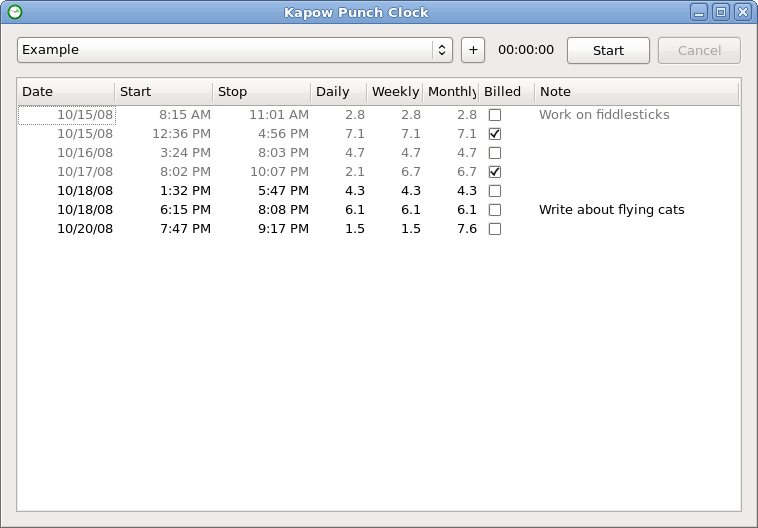Click the 12:36 PM start time
Image resolution: width=758 pixels, height=528 pixels.
(x=182, y=134)
